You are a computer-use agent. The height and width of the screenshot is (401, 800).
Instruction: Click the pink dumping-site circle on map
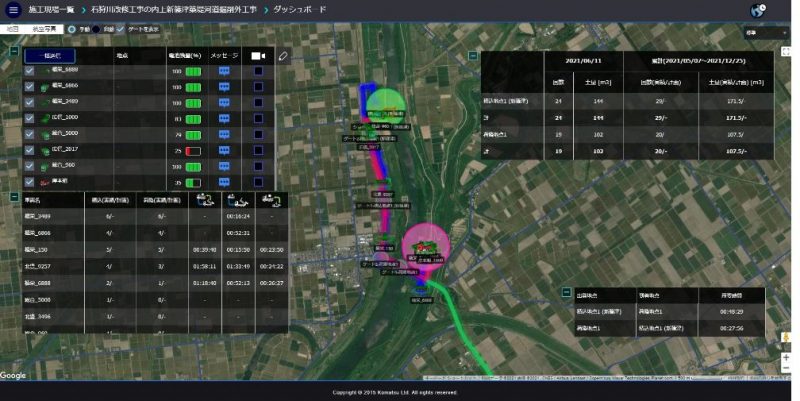tap(426, 246)
